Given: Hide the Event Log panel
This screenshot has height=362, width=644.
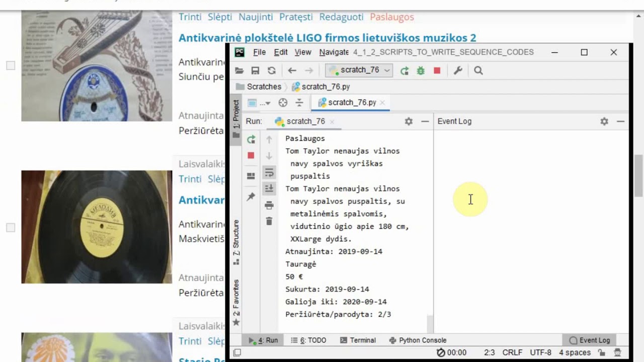Looking at the screenshot, I should coord(620,121).
